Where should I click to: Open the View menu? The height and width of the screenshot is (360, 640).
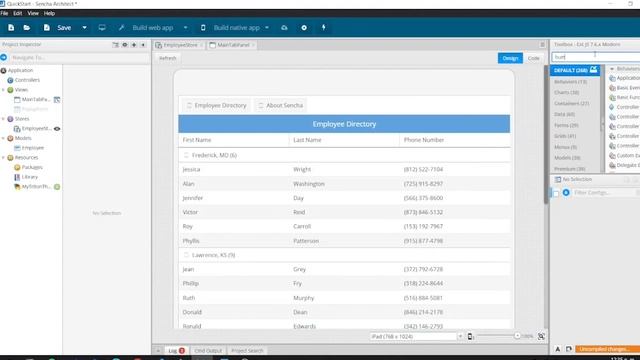tap(33, 13)
